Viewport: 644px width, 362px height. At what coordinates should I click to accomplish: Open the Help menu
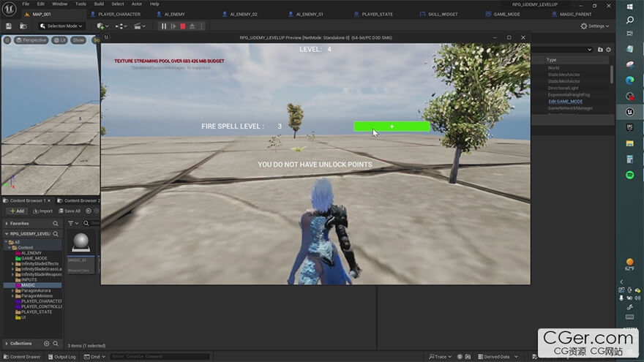coord(154,4)
